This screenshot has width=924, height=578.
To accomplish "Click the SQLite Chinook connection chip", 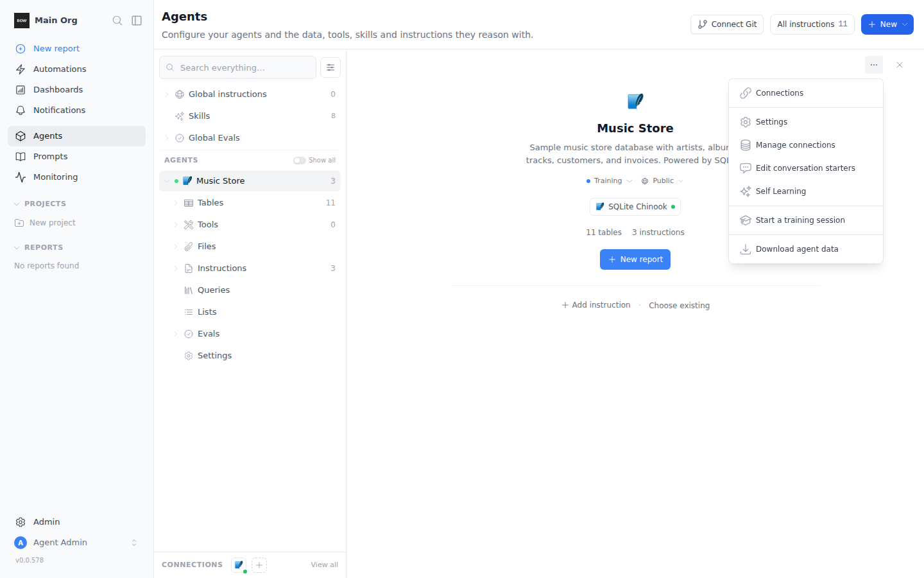I will [x=635, y=207].
